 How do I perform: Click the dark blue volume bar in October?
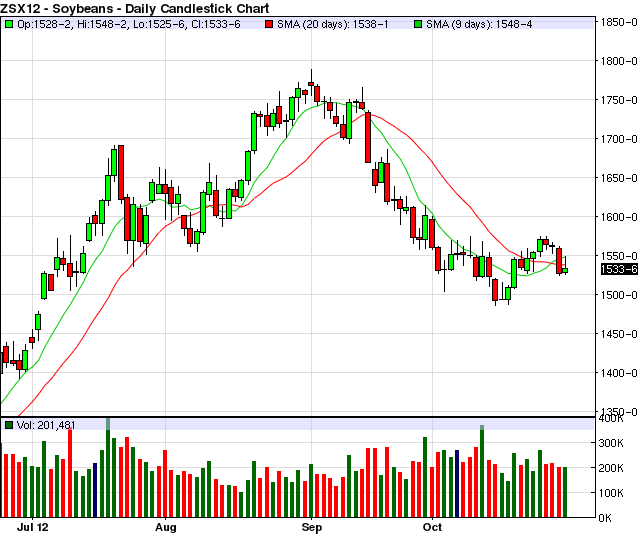pos(457,484)
